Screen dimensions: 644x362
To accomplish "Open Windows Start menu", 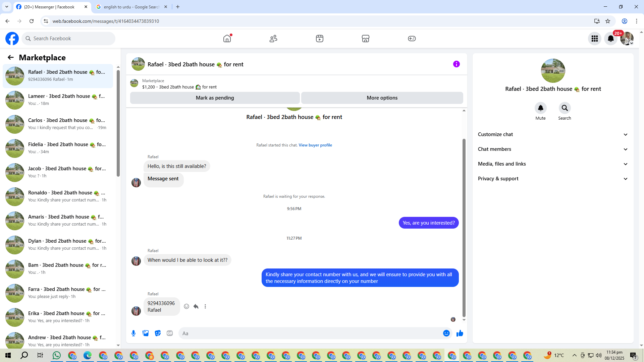I will (8, 355).
